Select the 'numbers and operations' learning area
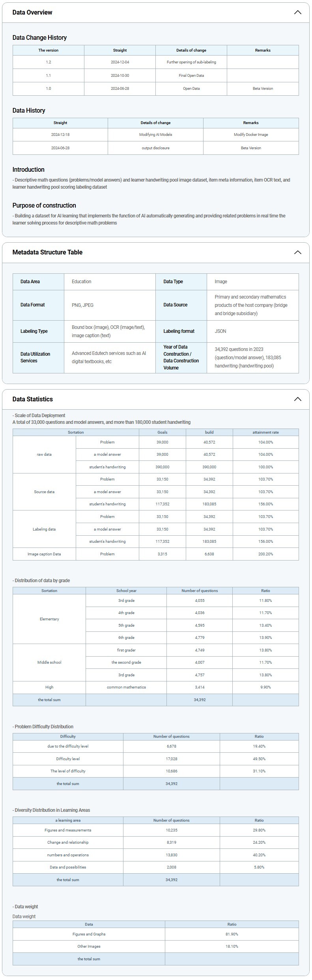The height and width of the screenshot is (980, 312). [68, 855]
